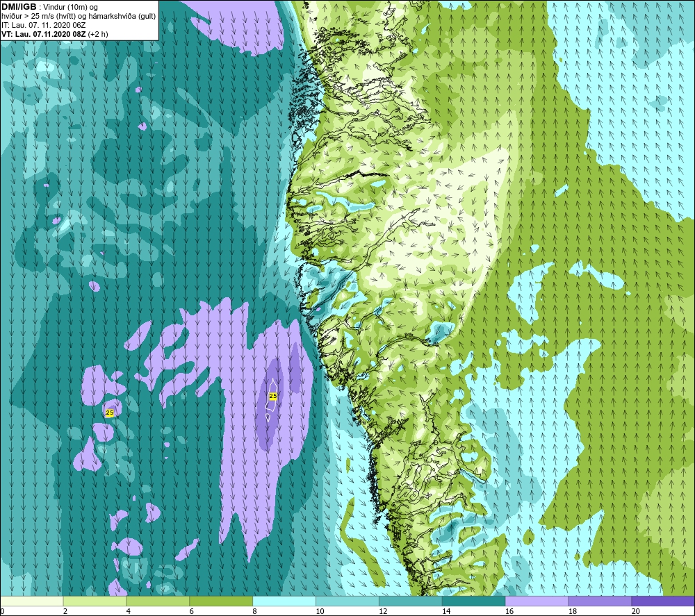Click the pale yellow 0-2 color swatch
The height and width of the screenshot is (616, 695).
pyautogui.click(x=32, y=601)
